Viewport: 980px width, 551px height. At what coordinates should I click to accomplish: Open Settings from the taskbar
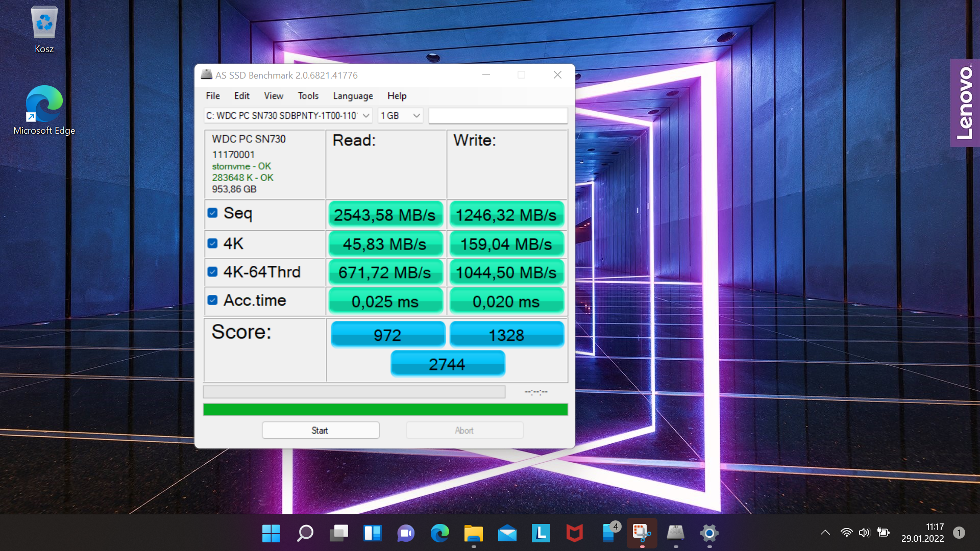(x=709, y=533)
